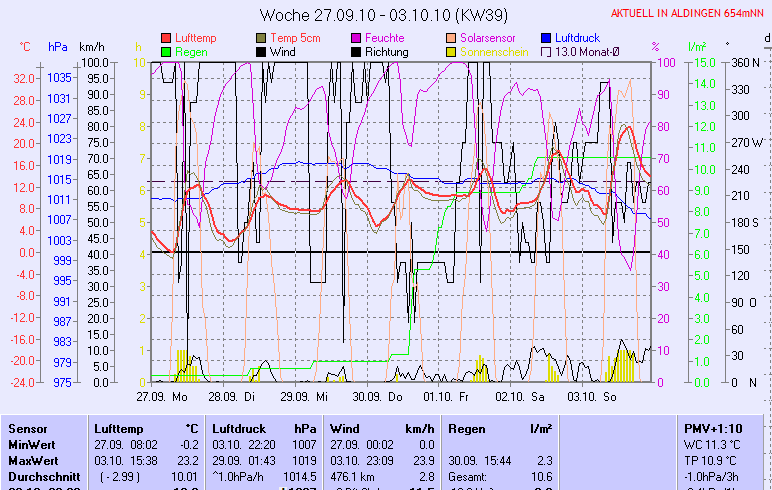The image size is (772, 490).
Task: Click the black Wind legend square
Action: tap(261, 51)
